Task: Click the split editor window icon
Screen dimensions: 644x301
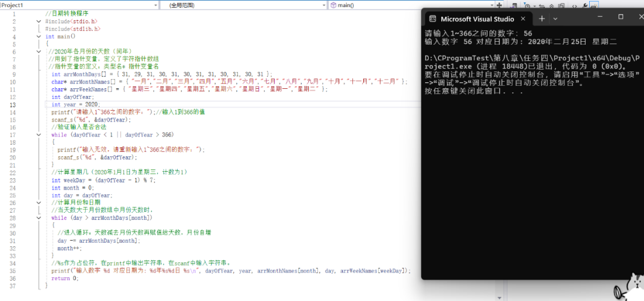Action: [499, 5]
